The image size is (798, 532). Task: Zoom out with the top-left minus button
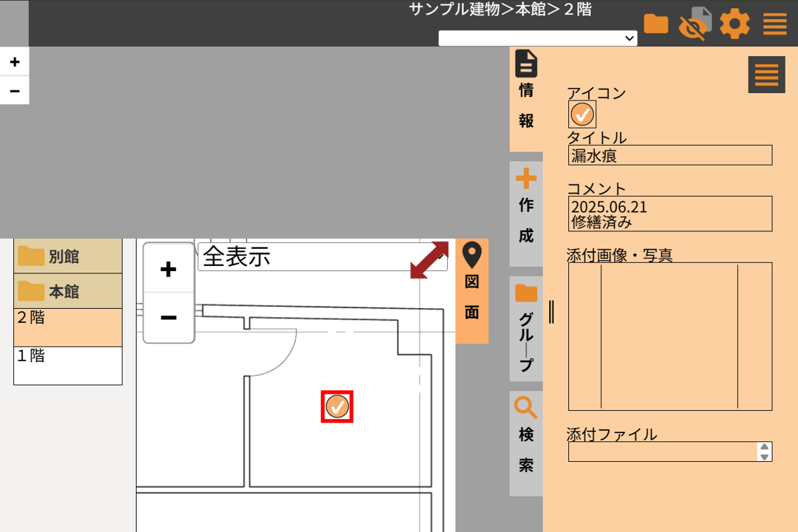tap(15, 91)
